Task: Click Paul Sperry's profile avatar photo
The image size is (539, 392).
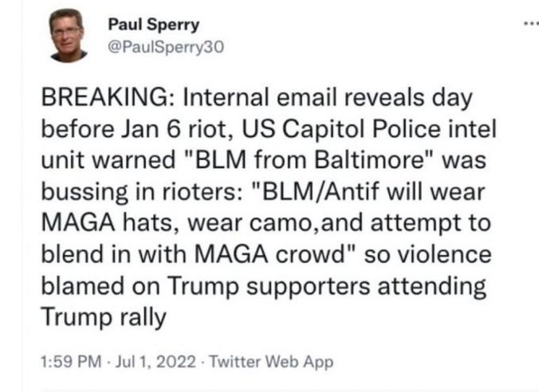Action: click(69, 36)
